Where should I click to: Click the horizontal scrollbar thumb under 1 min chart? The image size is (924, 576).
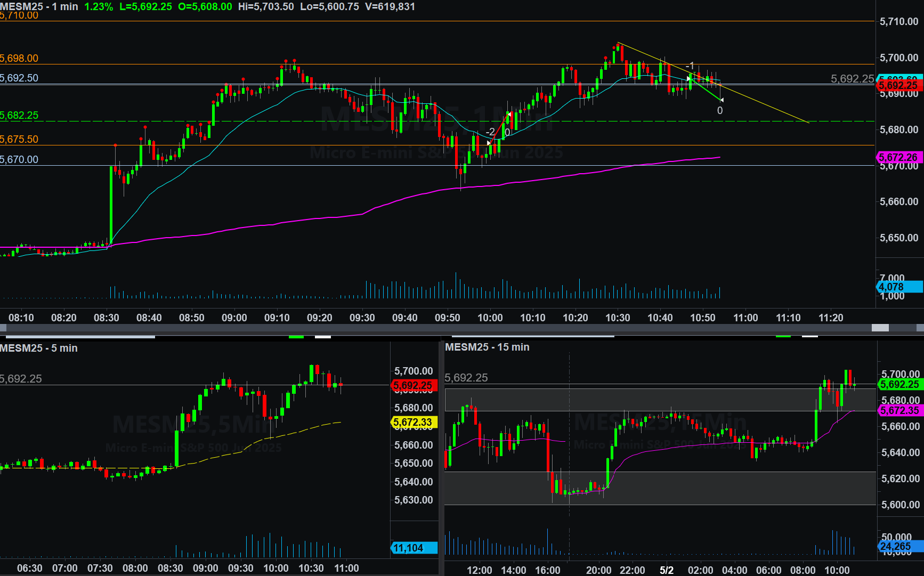coord(880,328)
